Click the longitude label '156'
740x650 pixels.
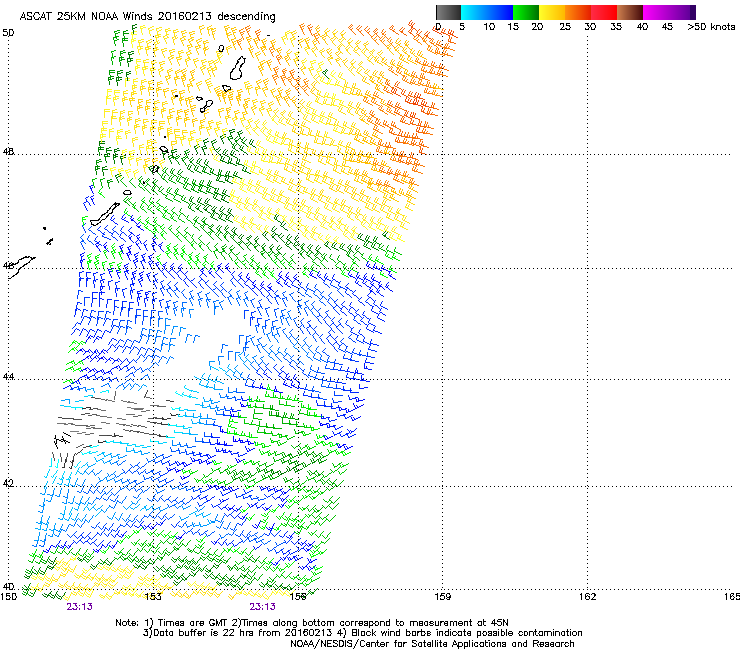pyautogui.click(x=298, y=597)
